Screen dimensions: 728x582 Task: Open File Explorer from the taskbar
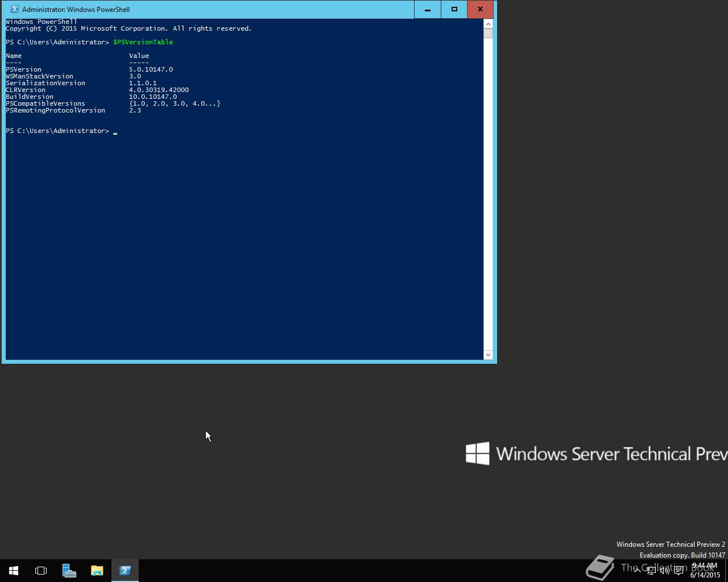pyautogui.click(x=97, y=571)
